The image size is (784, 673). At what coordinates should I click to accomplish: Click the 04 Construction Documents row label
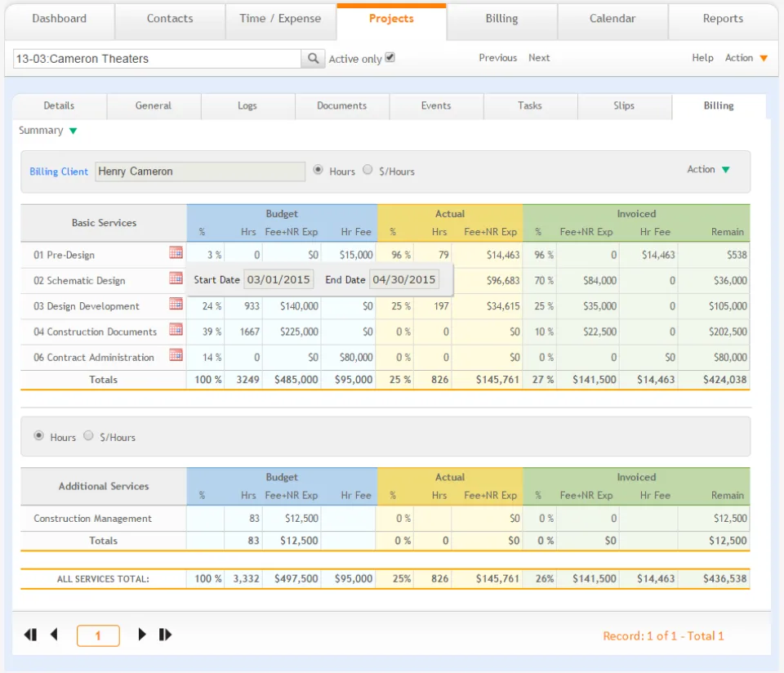pos(95,332)
